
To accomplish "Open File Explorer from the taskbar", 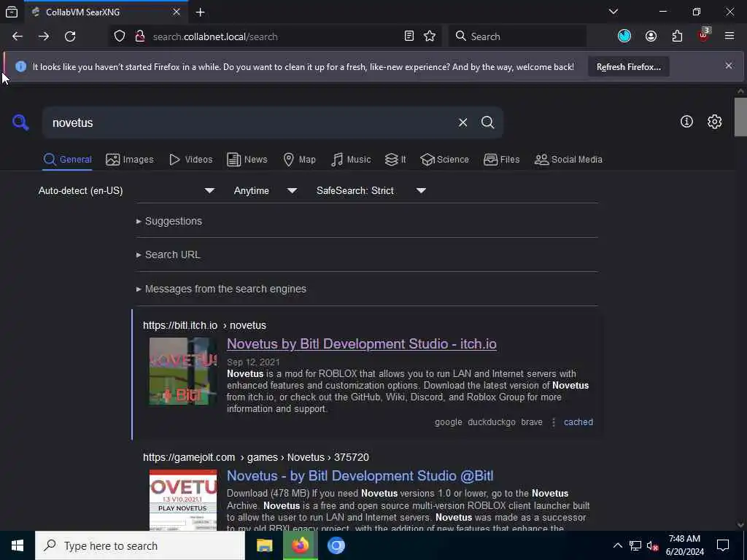I will coord(264,545).
